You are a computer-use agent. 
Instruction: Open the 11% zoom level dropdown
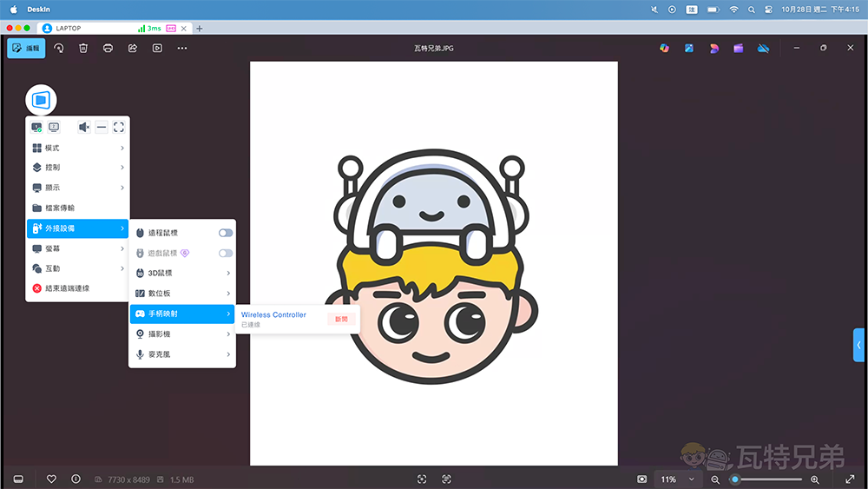pos(678,479)
